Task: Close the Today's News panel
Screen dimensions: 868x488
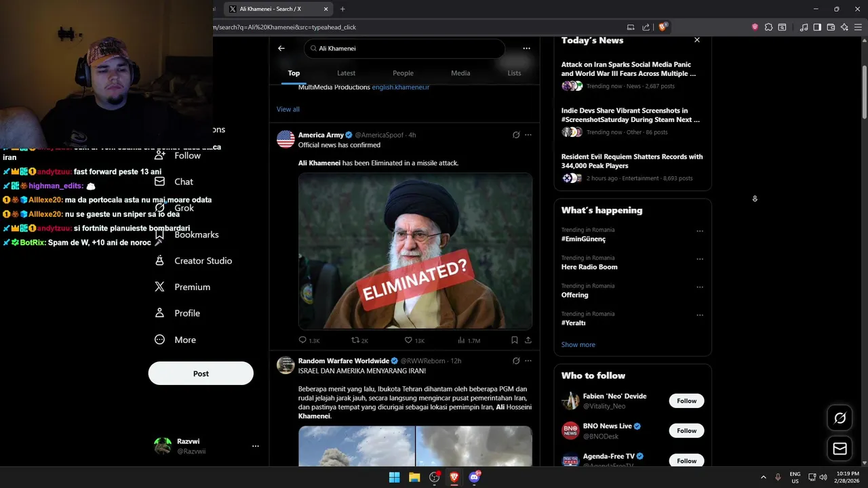Action: [697, 40]
